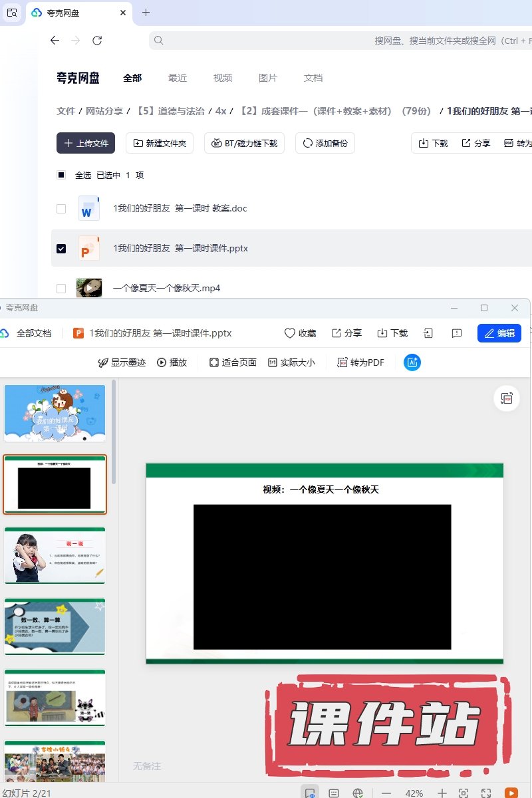Viewport: 532px width, 798px height.
Task: Click the notes panel icon in status bar
Action: click(x=334, y=793)
